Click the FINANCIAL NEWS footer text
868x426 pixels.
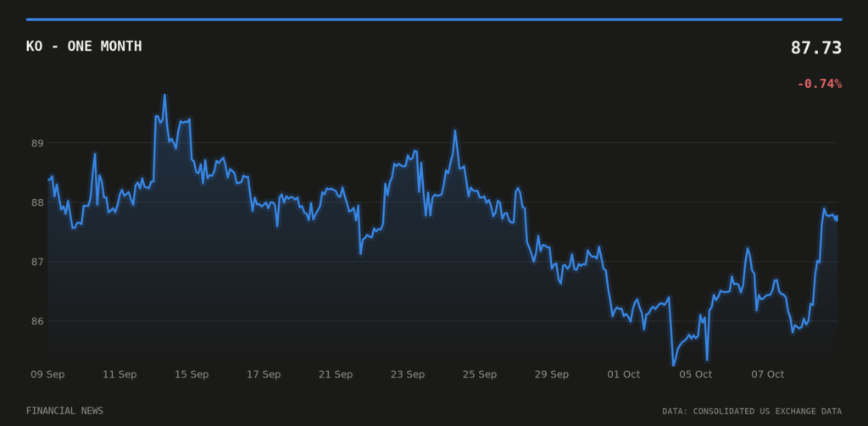coord(64,411)
